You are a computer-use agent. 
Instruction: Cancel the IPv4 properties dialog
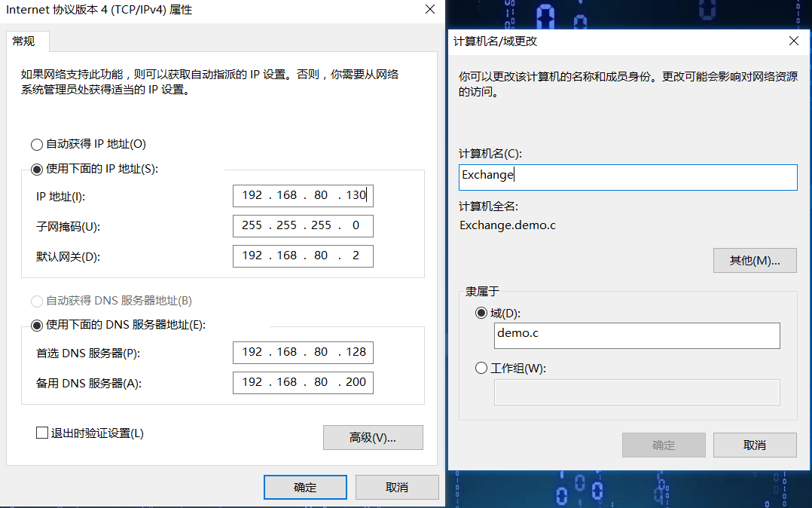pos(397,487)
